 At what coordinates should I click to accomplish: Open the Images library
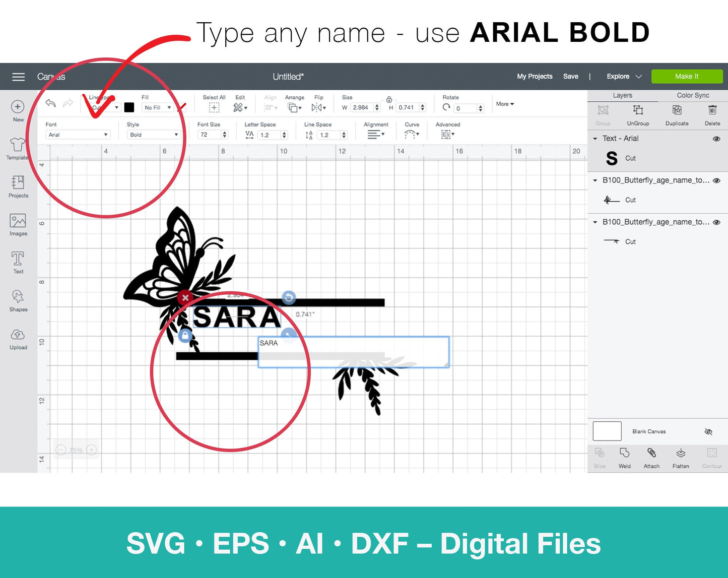point(18,224)
